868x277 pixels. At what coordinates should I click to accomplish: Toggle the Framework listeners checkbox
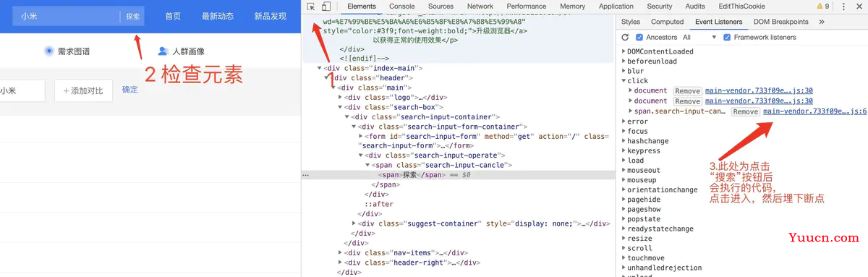tap(727, 37)
